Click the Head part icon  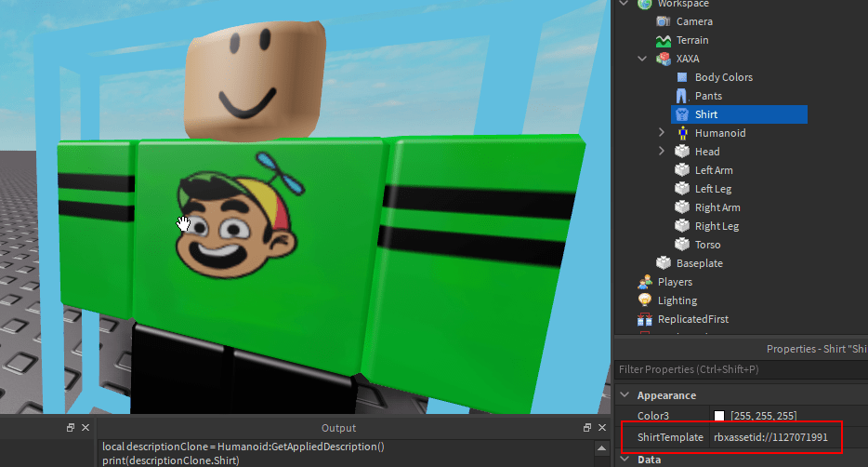coord(682,152)
